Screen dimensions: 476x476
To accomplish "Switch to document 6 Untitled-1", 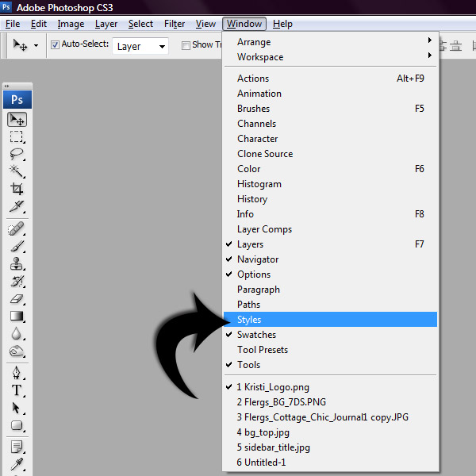I will [x=330, y=462].
